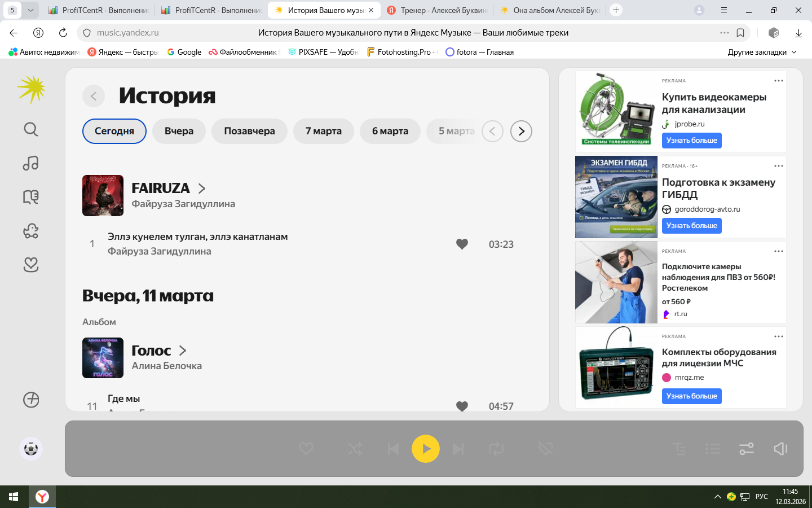Open the kids section sidebar icon
Screen dimensions: 812x508
pyautogui.click(x=31, y=231)
